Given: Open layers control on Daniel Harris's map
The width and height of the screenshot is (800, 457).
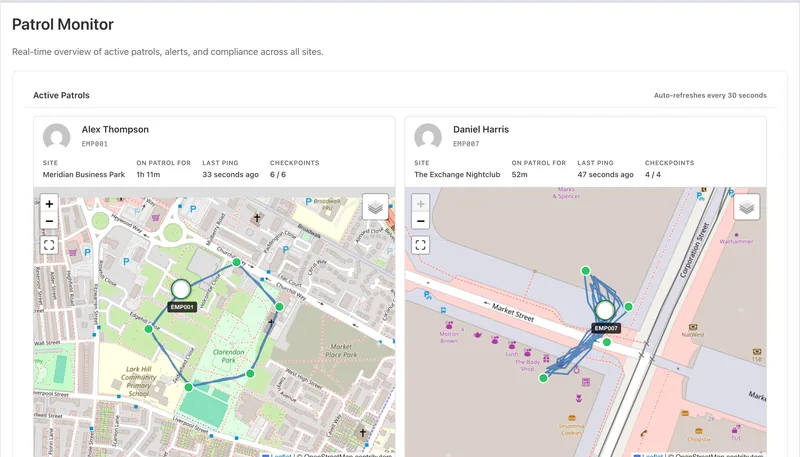Looking at the screenshot, I should click(747, 207).
